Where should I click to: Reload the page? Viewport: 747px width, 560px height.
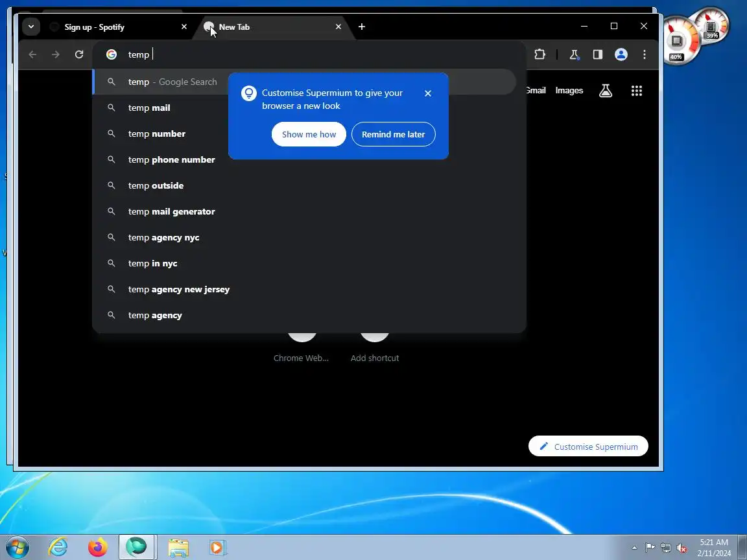pos(79,54)
